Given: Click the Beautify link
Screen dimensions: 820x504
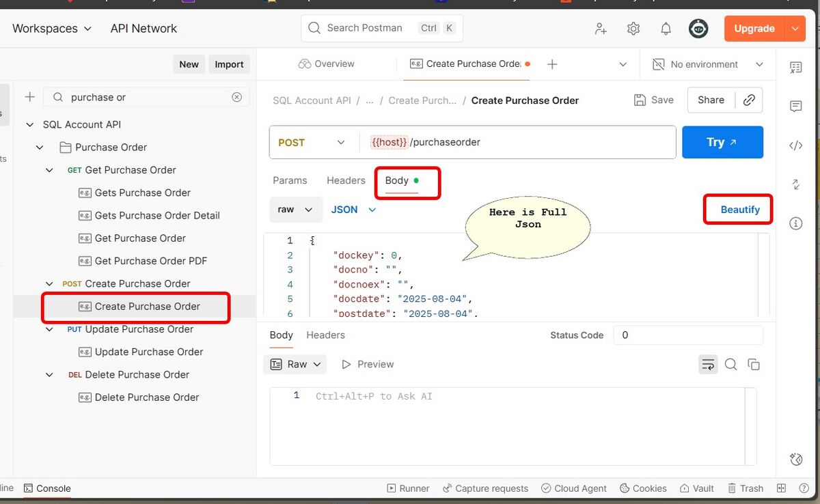Looking at the screenshot, I should [x=739, y=210].
